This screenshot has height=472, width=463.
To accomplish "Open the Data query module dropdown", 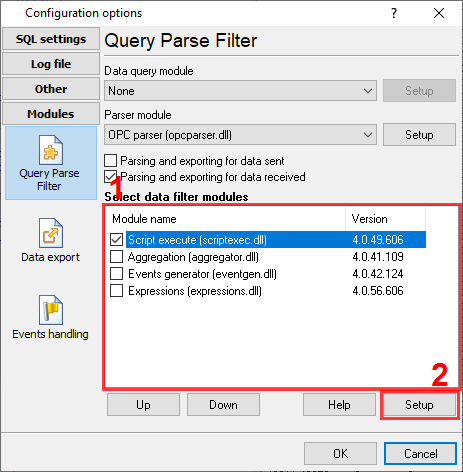I will pos(240,91).
